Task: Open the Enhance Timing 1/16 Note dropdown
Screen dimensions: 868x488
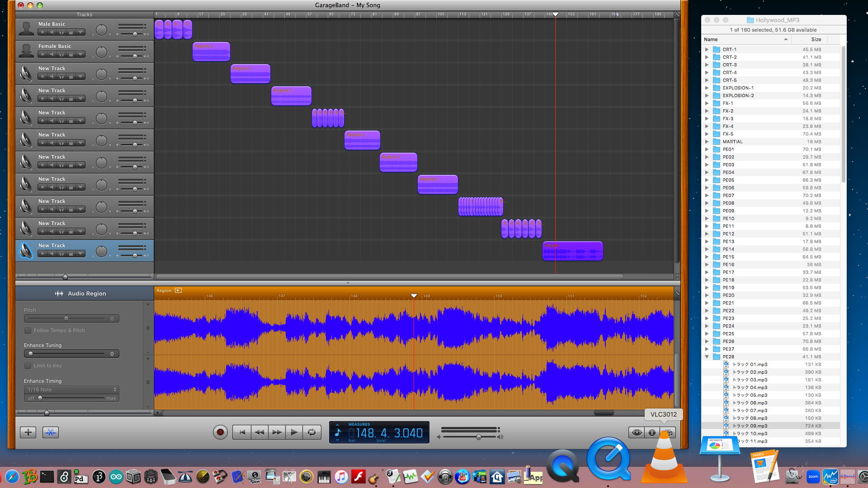Action: point(71,389)
